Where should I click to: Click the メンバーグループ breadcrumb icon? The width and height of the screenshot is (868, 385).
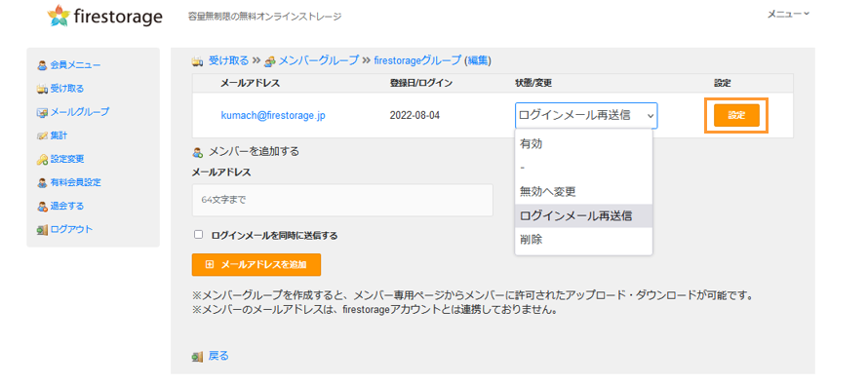[x=269, y=61]
